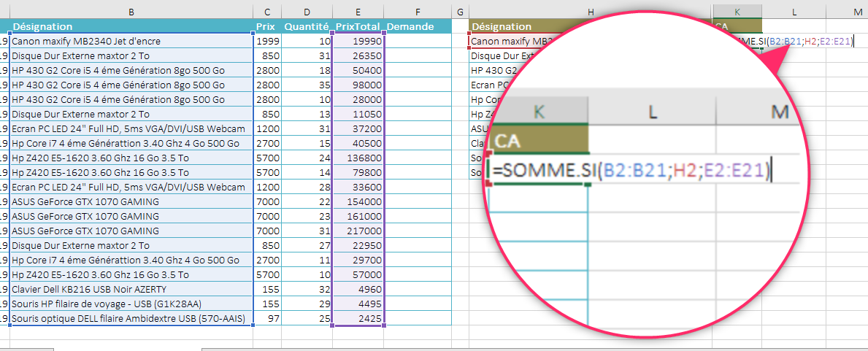Click the quantity cell 23
Viewport: 868px width, 351px height.
pyautogui.click(x=307, y=216)
